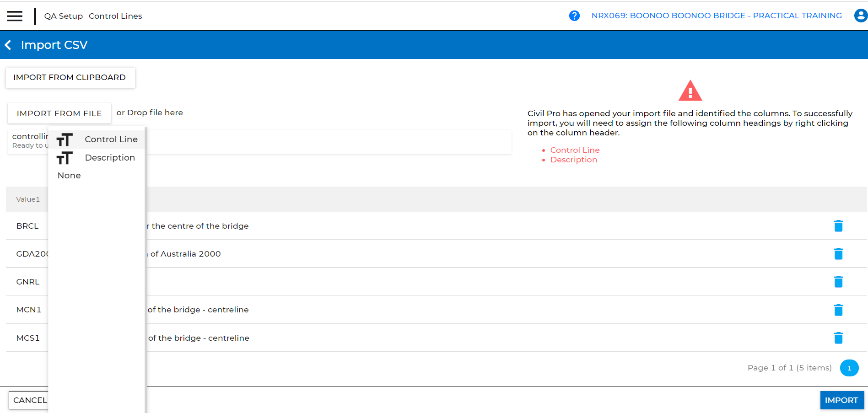Image resolution: width=868 pixels, height=413 pixels.
Task: Choose Control Line from the column menu
Action: pyautogui.click(x=111, y=139)
